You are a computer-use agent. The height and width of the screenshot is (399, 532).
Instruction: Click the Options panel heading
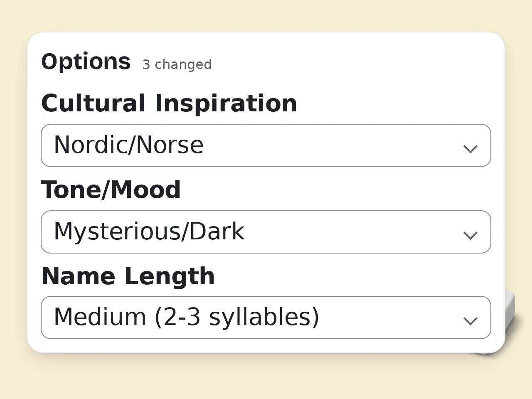[x=86, y=62]
